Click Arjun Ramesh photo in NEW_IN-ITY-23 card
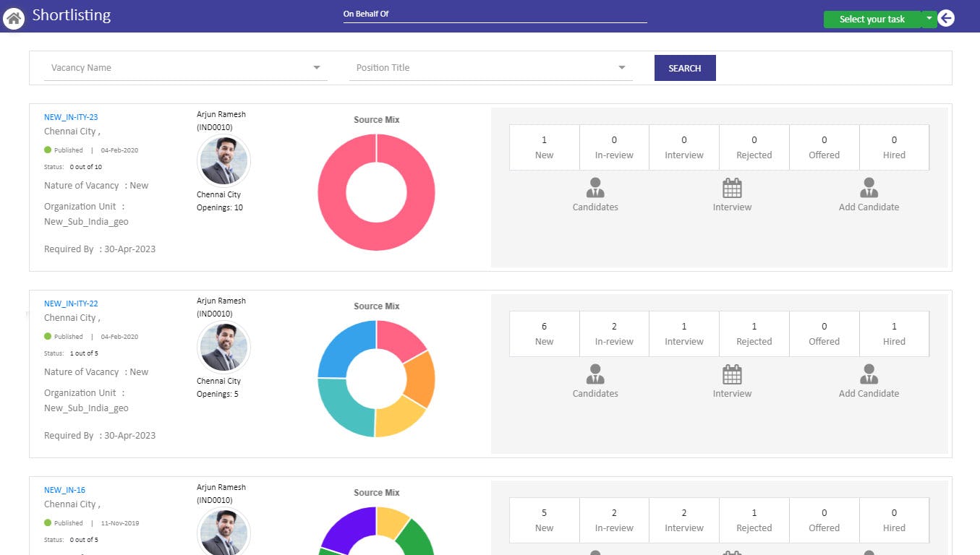 click(223, 160)
